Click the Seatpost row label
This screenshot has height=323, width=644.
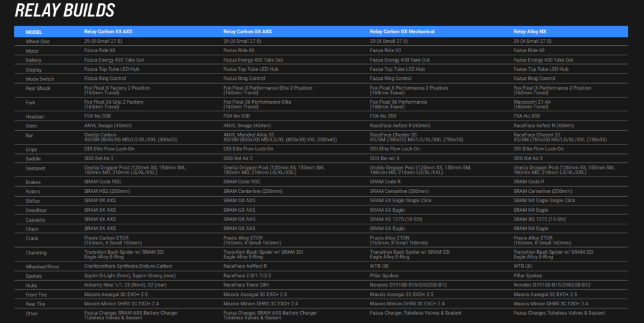35,168
